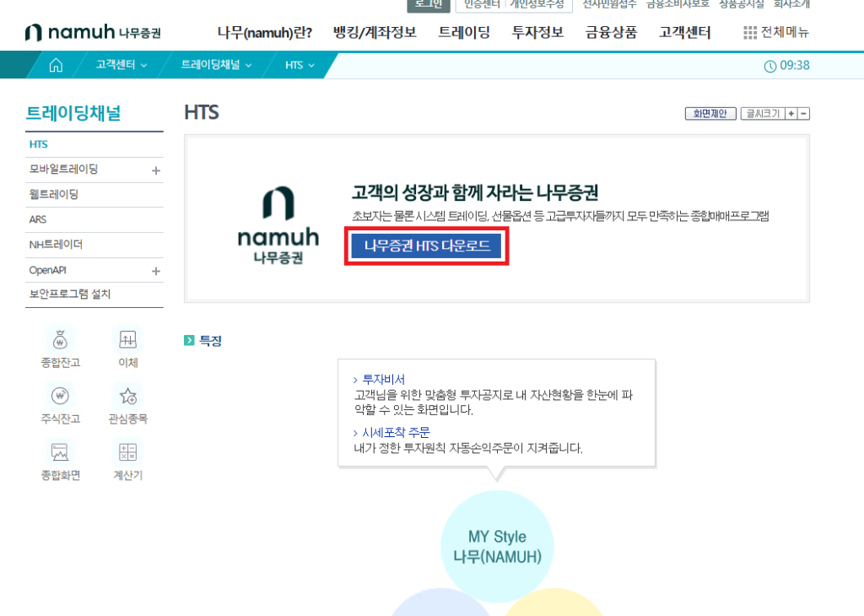Open the HTS breadcrumb dropdown

click(300, 65)
